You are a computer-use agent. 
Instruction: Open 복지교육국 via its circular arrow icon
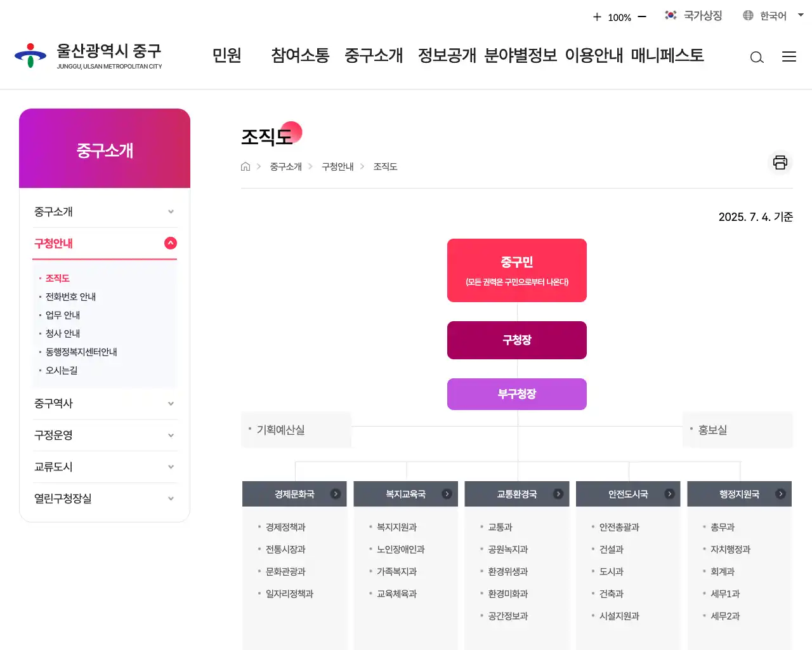coord(447,493)
